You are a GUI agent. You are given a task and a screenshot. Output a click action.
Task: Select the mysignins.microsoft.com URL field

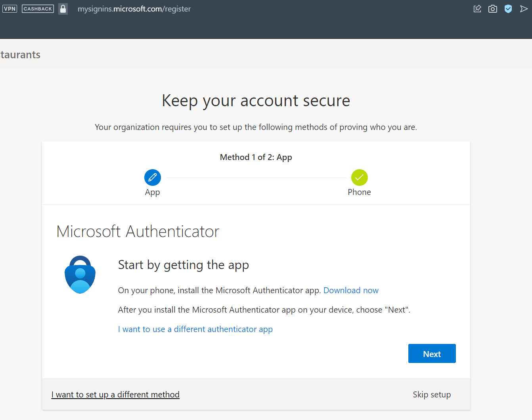click(134, 9)
